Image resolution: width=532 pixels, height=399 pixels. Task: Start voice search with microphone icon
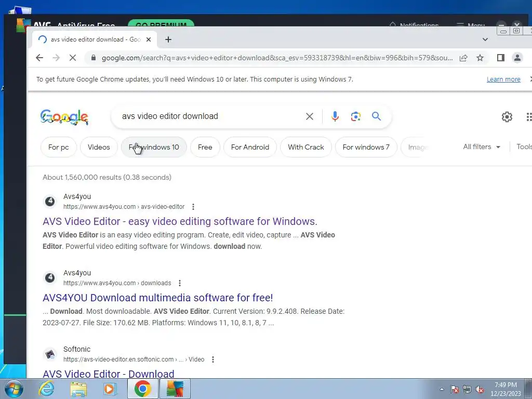335,116
